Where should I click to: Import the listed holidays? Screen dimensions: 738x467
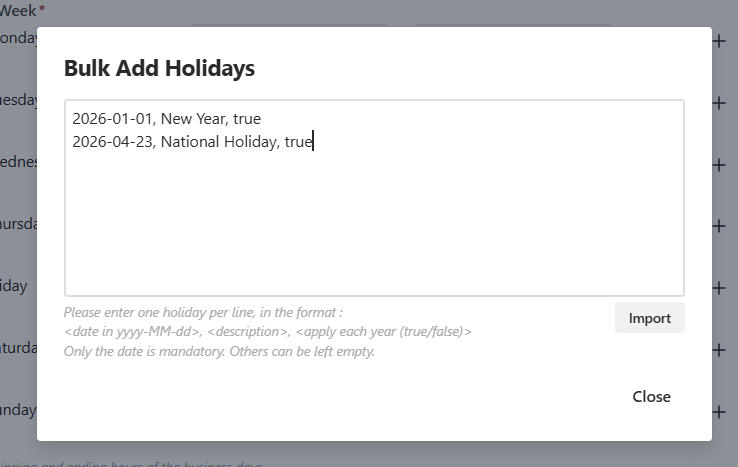tap(649, 318)
